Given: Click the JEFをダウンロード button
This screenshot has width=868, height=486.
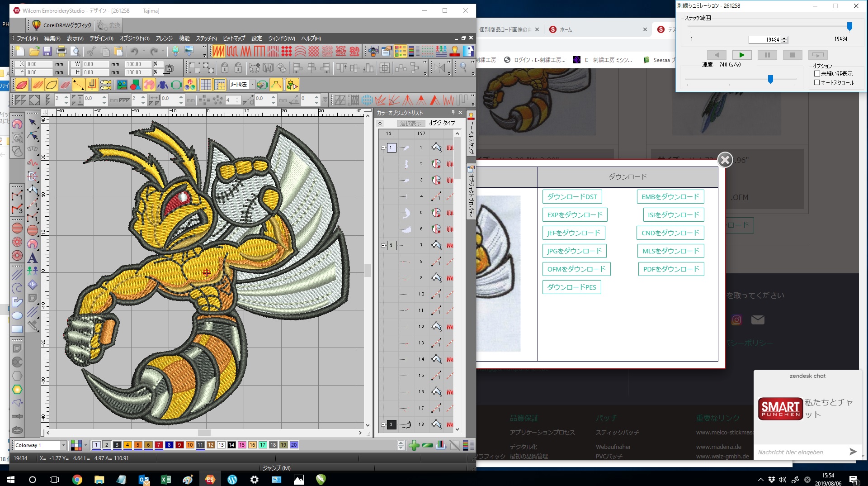Looking at the screenshot, I should [573, 233].
